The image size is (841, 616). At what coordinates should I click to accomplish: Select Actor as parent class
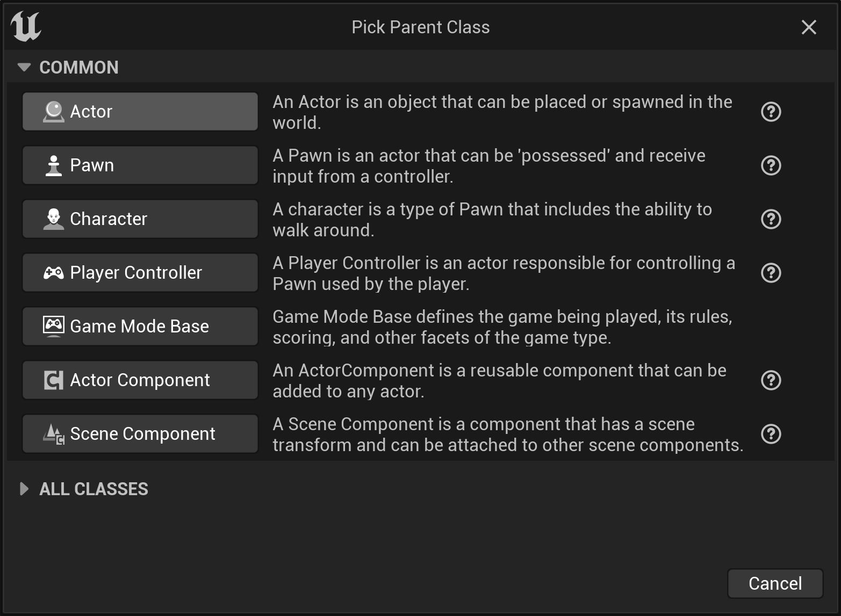[140, 112]
